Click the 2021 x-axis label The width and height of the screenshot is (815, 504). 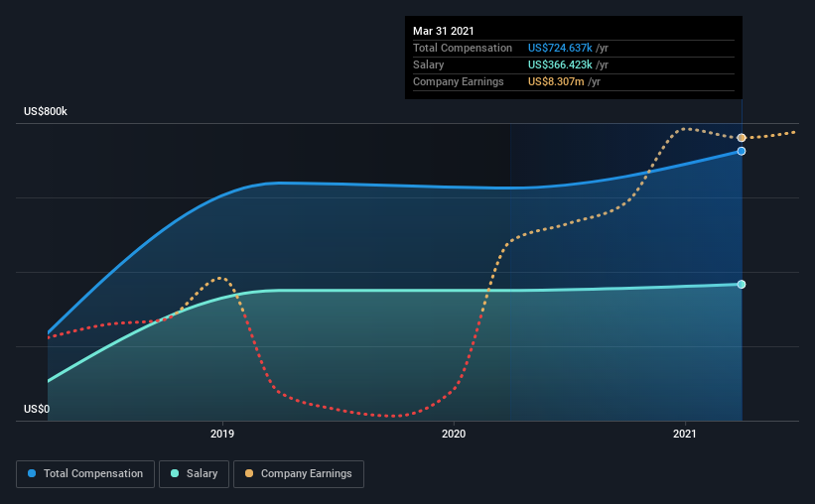click(685, 434)
